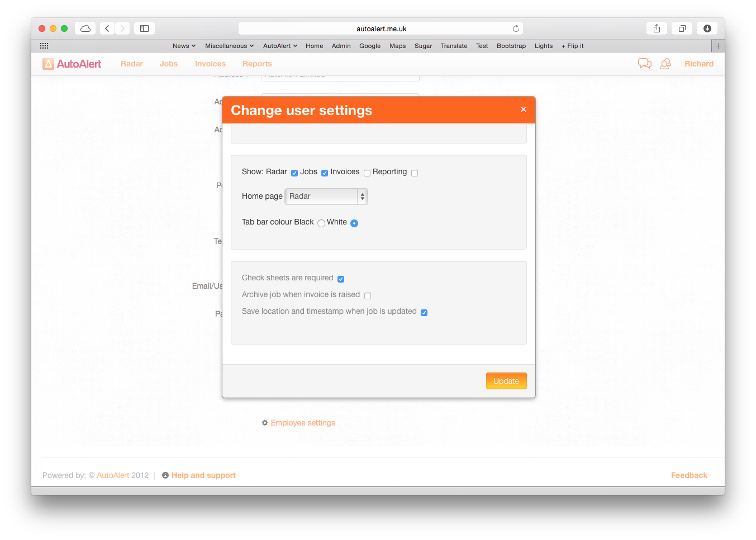Open the Top Sites grid icon

coord(44,46)
